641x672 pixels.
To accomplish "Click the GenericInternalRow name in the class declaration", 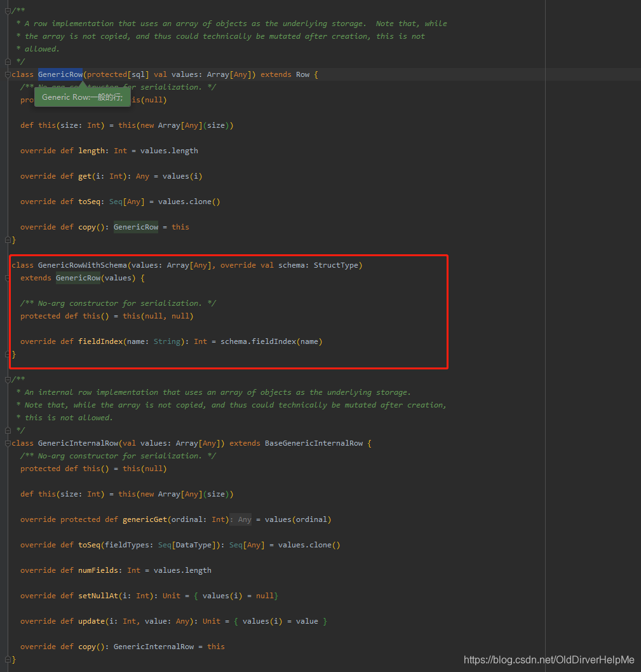I will 78,443.
